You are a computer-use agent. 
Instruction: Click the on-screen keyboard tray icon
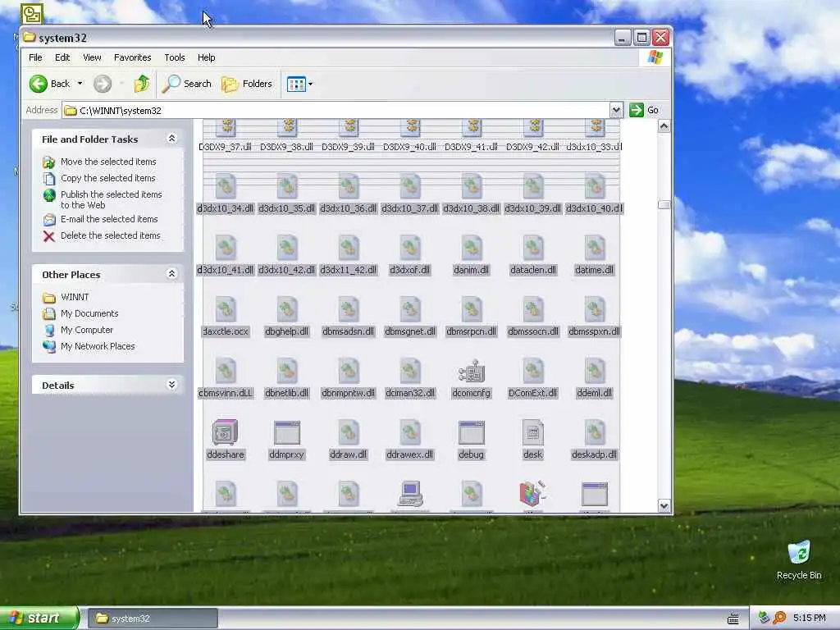pos(733,619)
